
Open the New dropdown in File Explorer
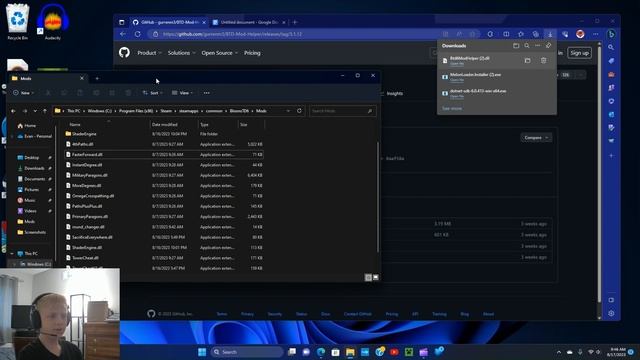23,93
